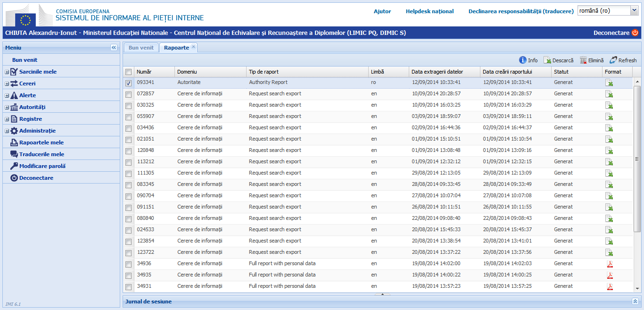Open Excel file icon for report 093341
Viewport: 644px width, 310px height.
coord(610,83)
